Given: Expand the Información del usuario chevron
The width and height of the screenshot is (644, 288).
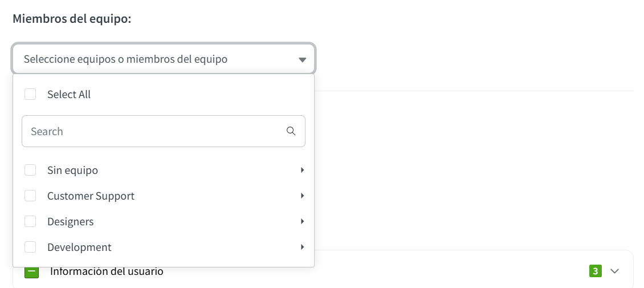Looking at the screenshot, I should [614, 271].
